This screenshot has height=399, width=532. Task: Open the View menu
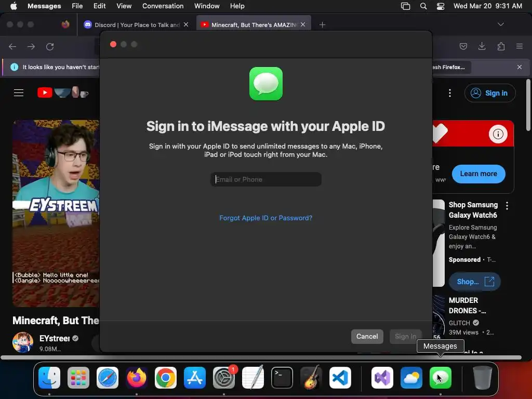pos(124,6)
